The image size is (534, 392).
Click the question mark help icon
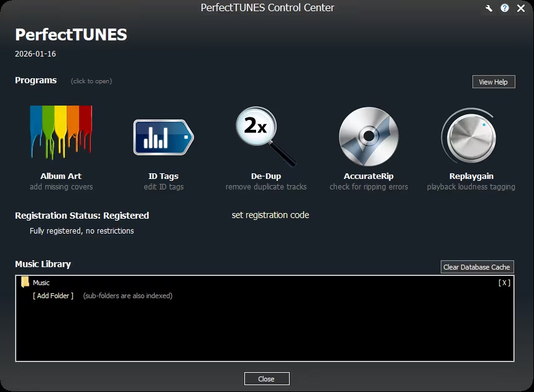tap(505, 8)
